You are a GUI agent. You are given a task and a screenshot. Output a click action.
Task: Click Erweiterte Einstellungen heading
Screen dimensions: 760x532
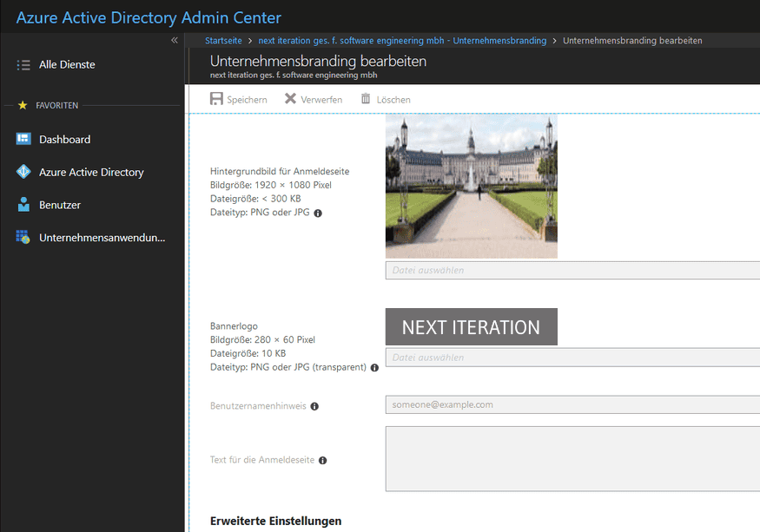(276, 522)
